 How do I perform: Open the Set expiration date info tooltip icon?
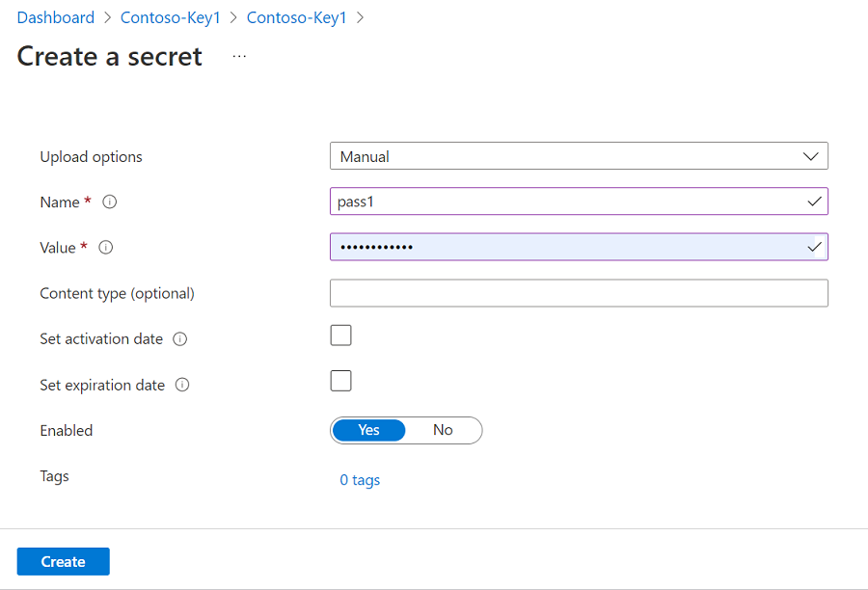pos(181,385)
